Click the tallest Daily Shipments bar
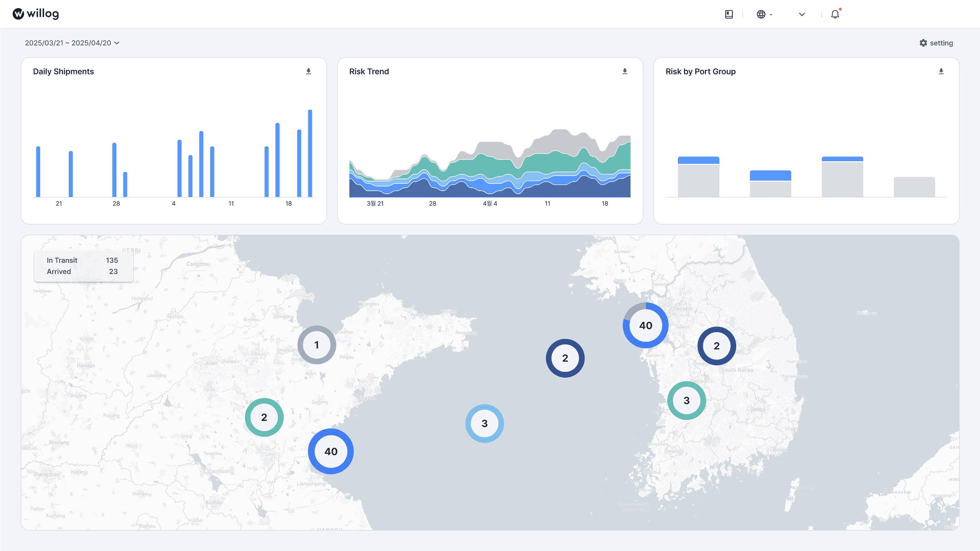The image size is (980, 551). (x=310, y=153)
